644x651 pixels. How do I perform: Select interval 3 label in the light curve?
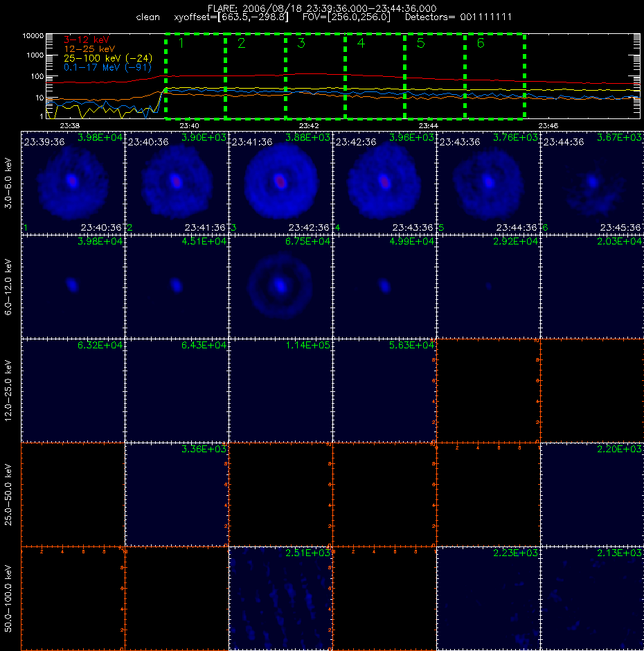(x=301, y=43)
